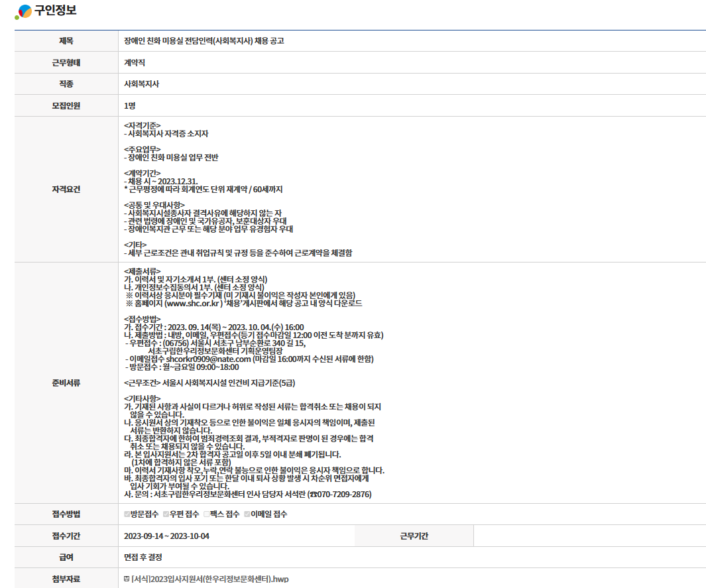This screenshot has height=588, width=706.
Task: Click the 구인정보 logo icon
Action: point(23,11)
